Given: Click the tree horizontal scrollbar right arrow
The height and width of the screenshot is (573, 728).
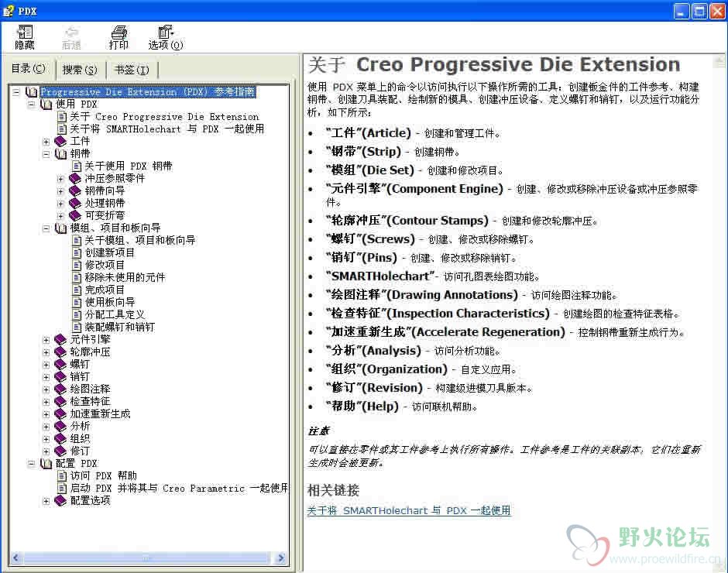Looking at the screenshot, I should tap(280, 558).
